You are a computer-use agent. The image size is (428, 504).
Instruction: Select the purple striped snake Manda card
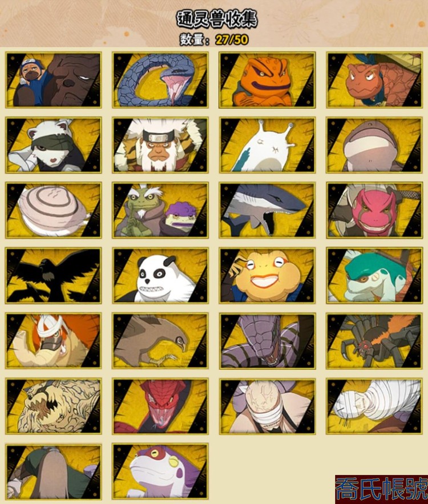[x=267, y=341]
